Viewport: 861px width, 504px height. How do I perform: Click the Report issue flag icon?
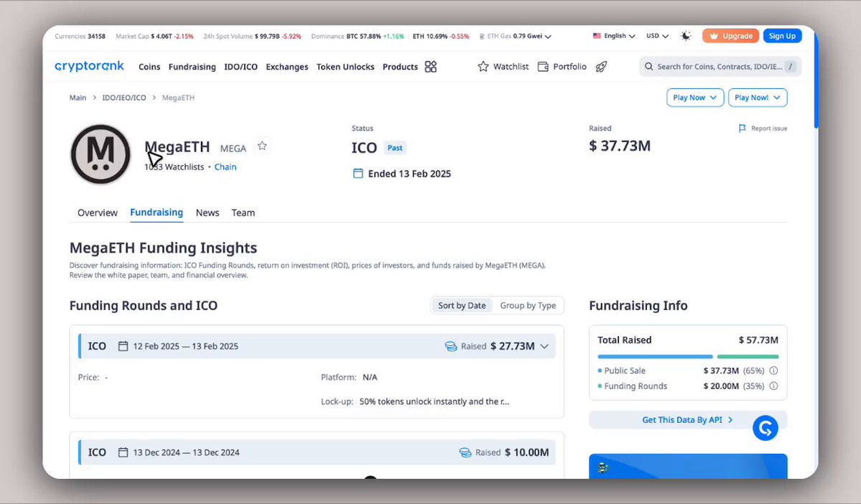click(743, 128)
